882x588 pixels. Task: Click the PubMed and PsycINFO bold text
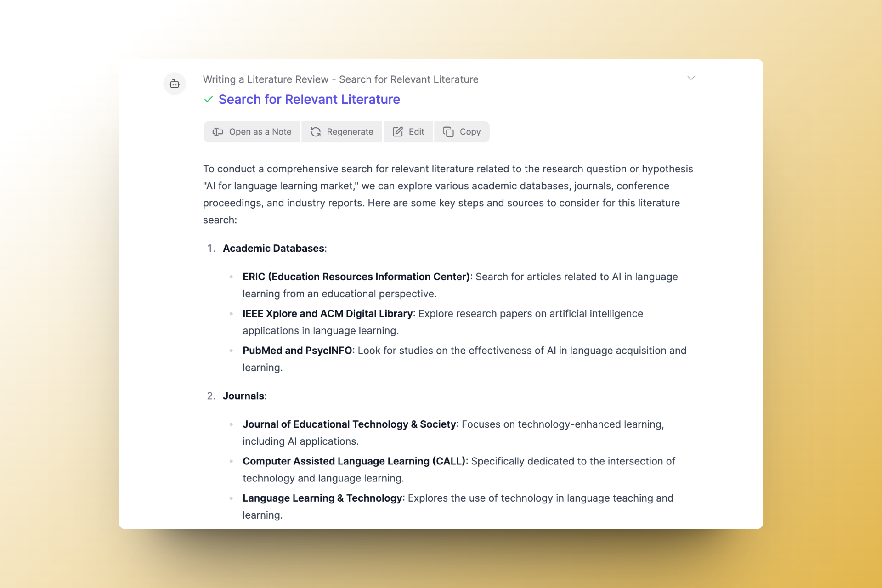click(297, 351)
